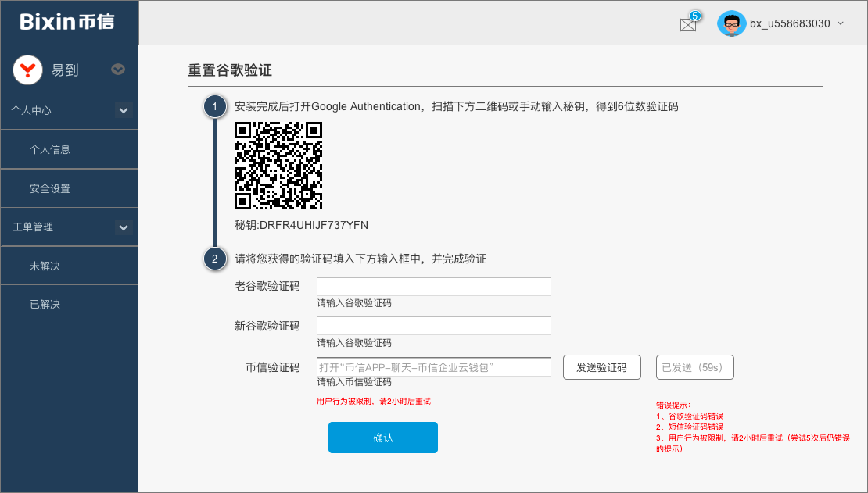Open 个人信息 in the sidebar
868x493 pixels.
[x=50, y=149]
